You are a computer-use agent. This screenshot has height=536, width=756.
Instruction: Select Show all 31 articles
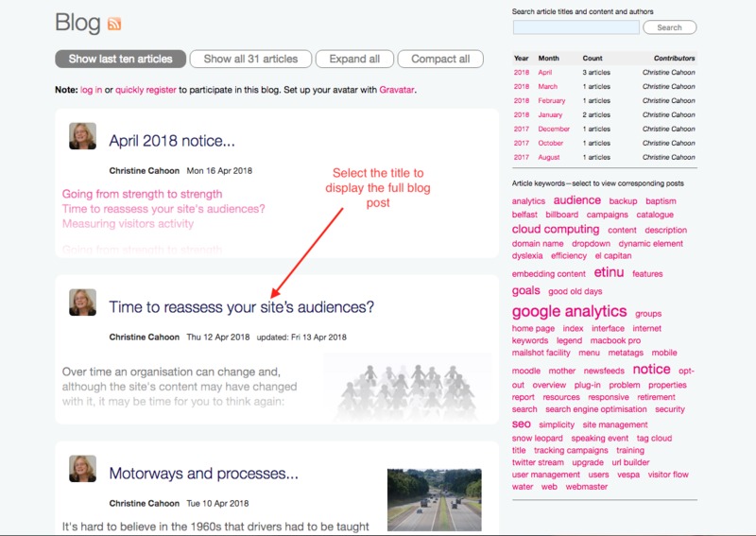pos(250,59)
